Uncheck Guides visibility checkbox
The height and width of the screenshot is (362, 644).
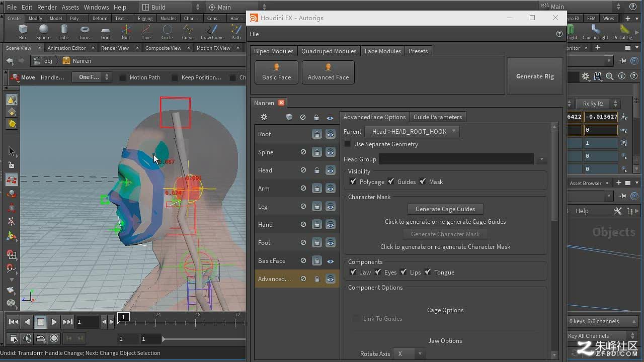point(391,182)
